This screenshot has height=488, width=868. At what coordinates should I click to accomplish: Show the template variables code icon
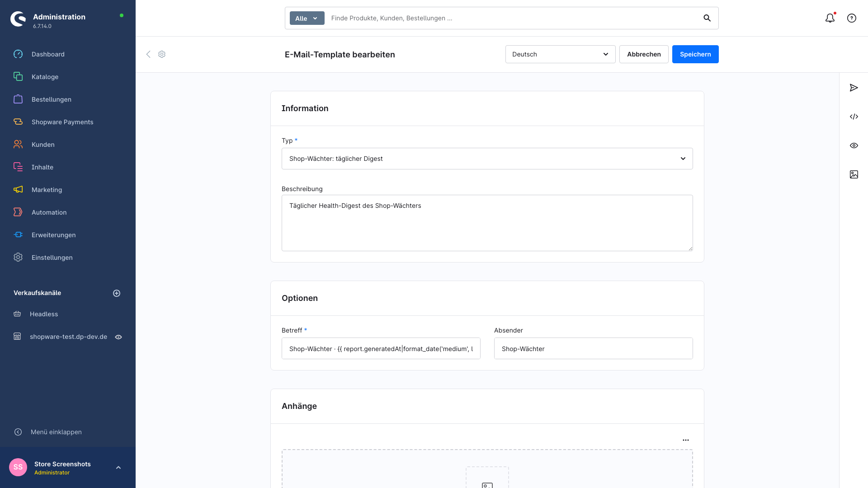[854, 117]
